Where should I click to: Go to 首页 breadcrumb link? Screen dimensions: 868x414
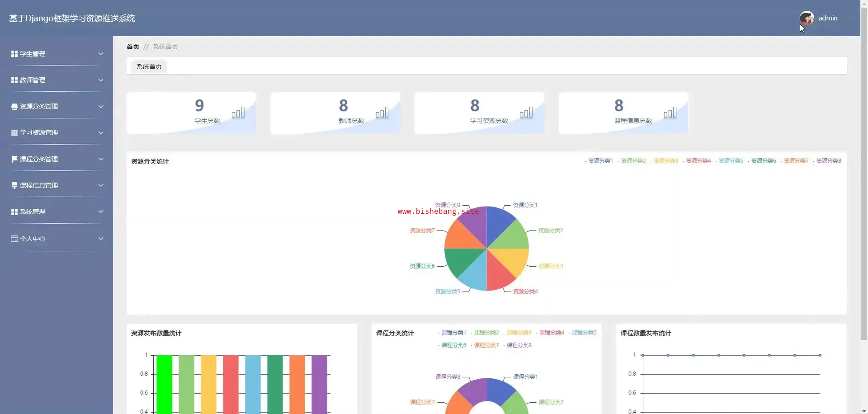133,47
